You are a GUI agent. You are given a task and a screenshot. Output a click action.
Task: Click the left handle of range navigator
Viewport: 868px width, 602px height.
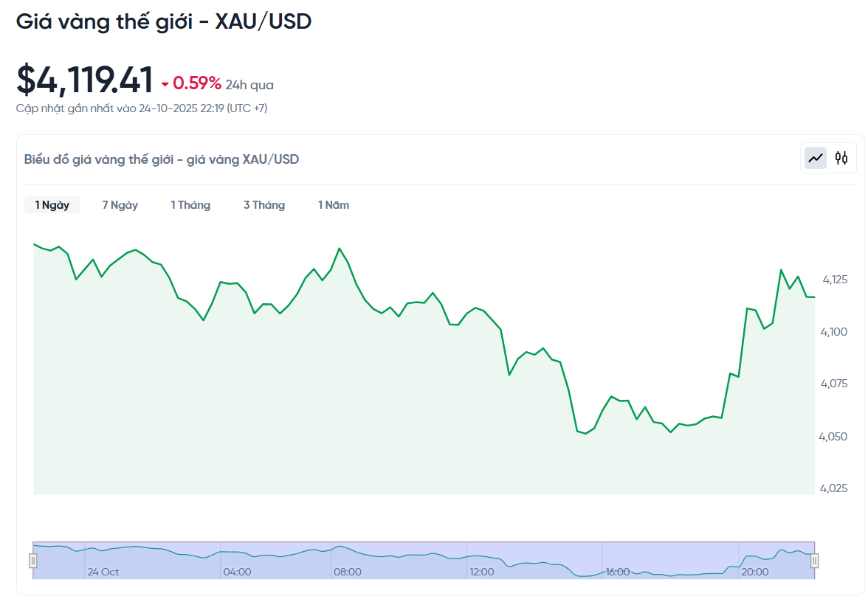32,561
